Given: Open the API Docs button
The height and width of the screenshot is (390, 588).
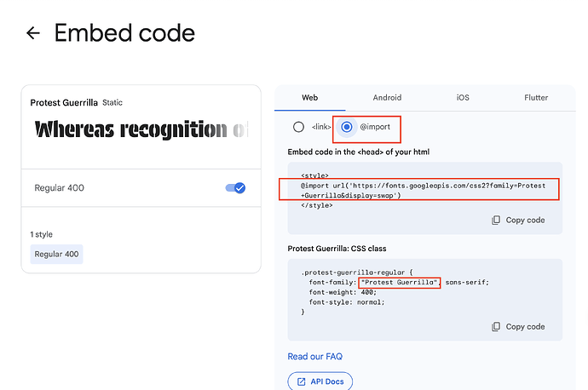Looking at the screenshot, I should pos(320,381).
